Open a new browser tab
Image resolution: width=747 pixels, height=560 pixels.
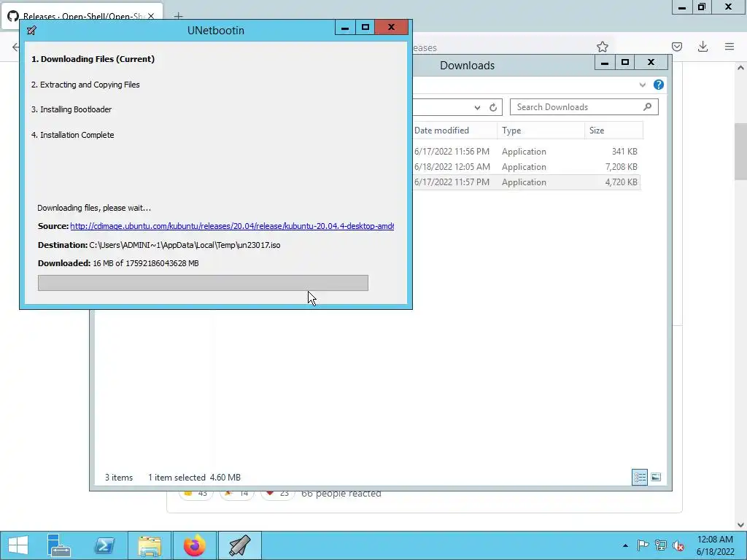178,16
